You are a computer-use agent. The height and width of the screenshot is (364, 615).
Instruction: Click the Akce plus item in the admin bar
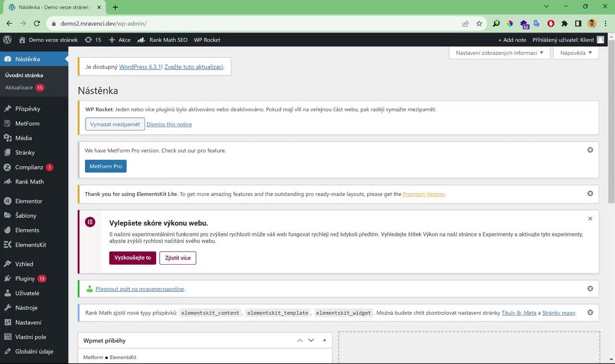(120, 40)
